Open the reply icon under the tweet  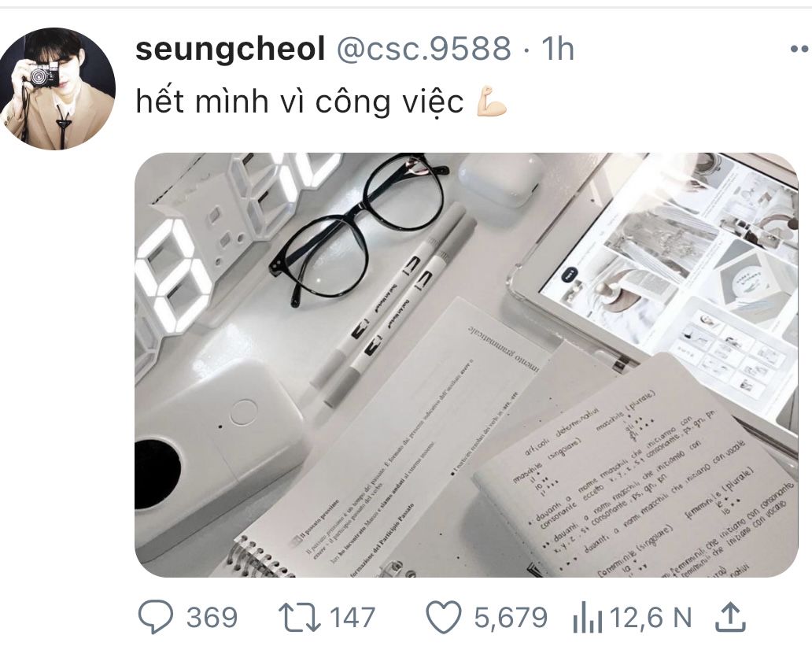155,618
